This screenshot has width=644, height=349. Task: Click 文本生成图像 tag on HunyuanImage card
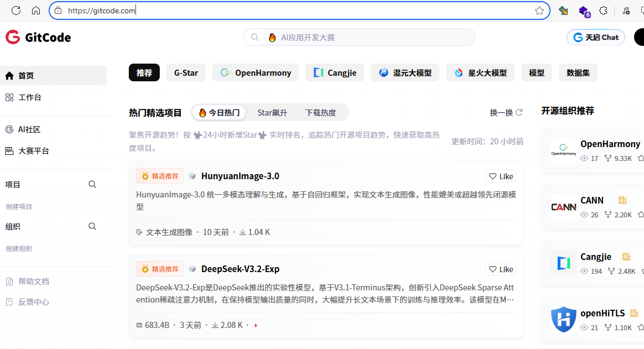click(169, 232)
